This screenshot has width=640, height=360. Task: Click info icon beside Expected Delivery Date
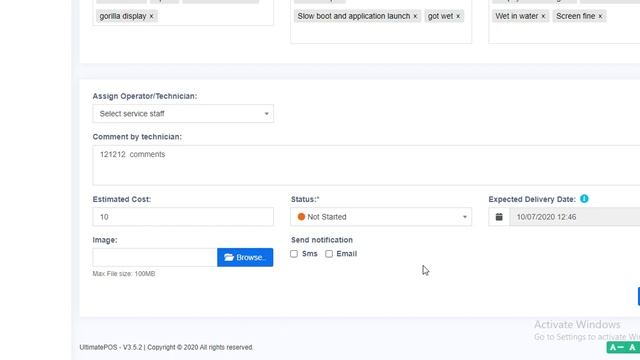(584, 199)
